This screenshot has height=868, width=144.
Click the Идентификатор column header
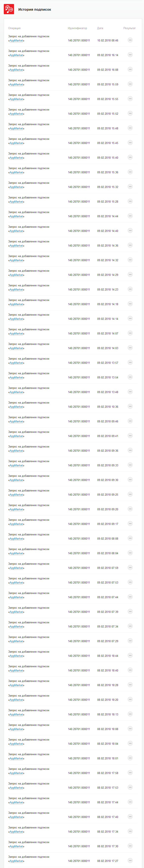(x=77, y=28)
